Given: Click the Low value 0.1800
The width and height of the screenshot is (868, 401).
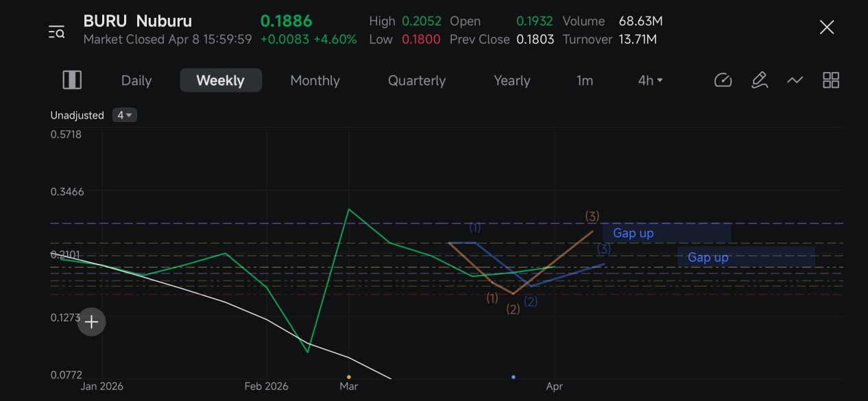Looking at the screenshot, I should pos(421,40).
